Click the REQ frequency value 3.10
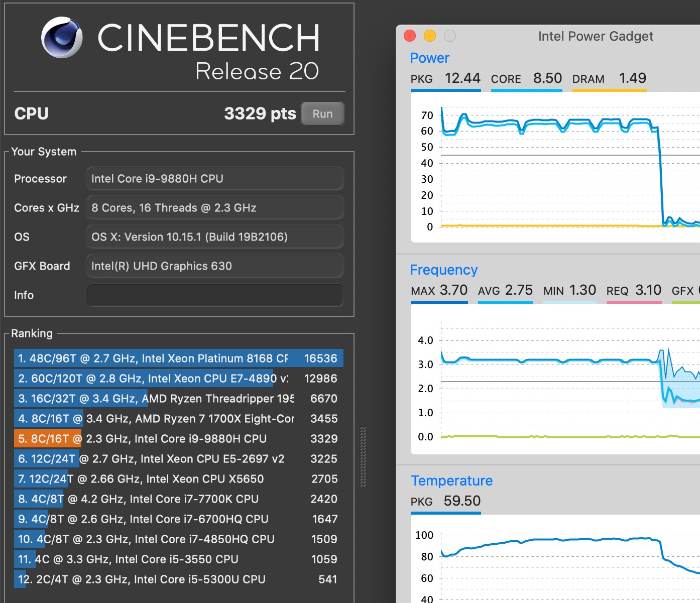Viewport: 700px width, 603px height. pyautogui.click(x=648, y=290)
